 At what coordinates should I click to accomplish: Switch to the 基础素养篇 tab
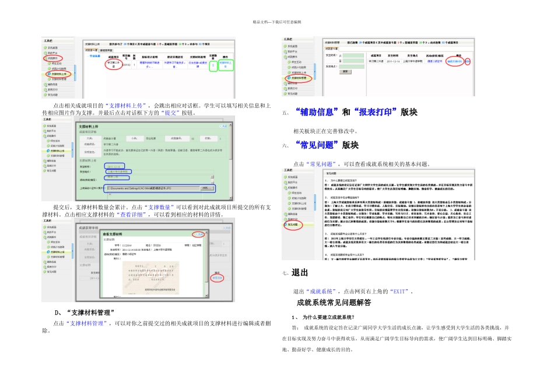point(106,51)
